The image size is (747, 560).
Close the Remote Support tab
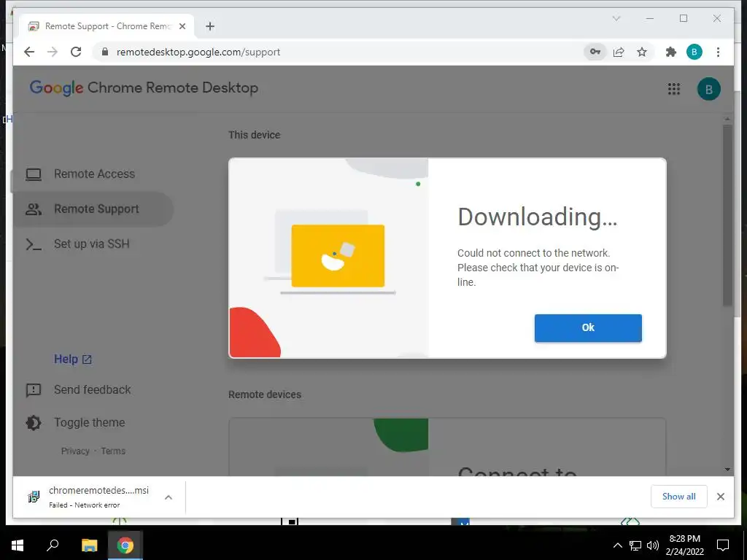coord(182,26)
